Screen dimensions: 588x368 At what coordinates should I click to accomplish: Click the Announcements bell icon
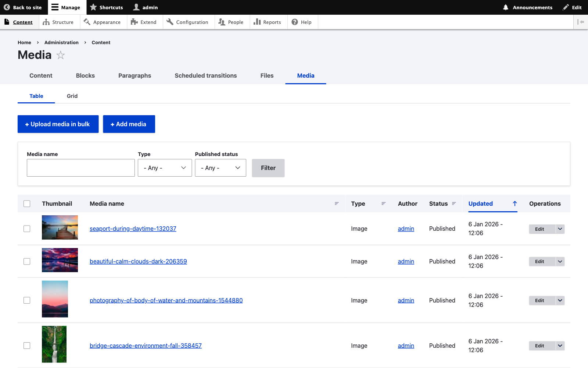tap(506, 7)
